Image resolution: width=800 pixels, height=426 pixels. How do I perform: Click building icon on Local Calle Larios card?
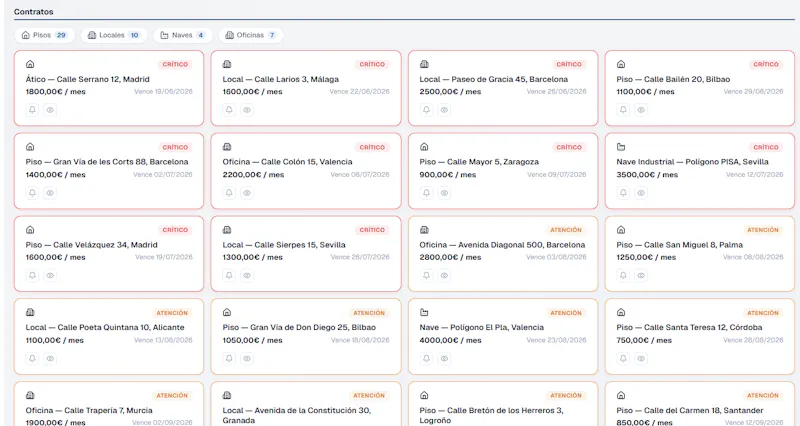click(227, 64)
